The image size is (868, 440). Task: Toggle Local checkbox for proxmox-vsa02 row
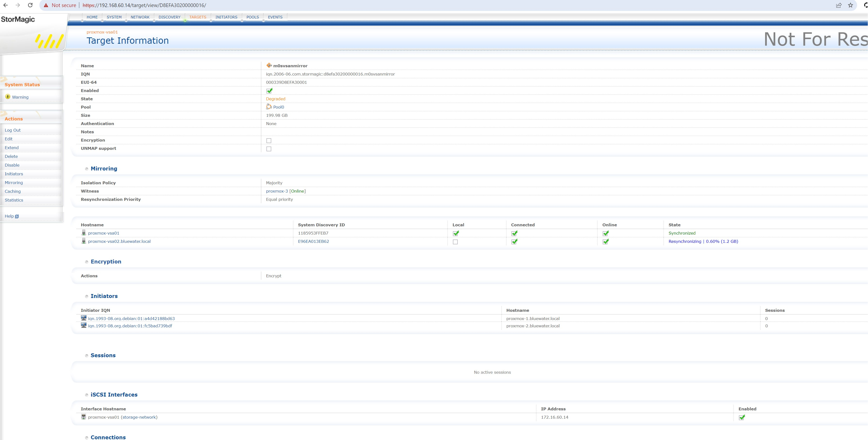(x=455, y=242)
